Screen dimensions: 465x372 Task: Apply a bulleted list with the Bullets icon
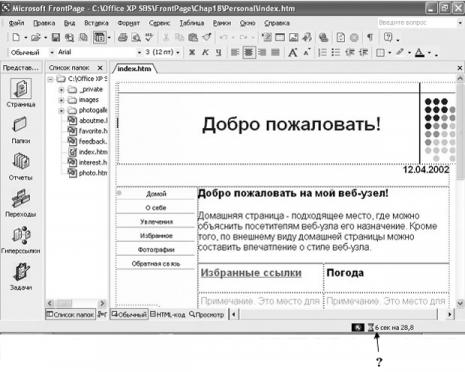(336, 53)
